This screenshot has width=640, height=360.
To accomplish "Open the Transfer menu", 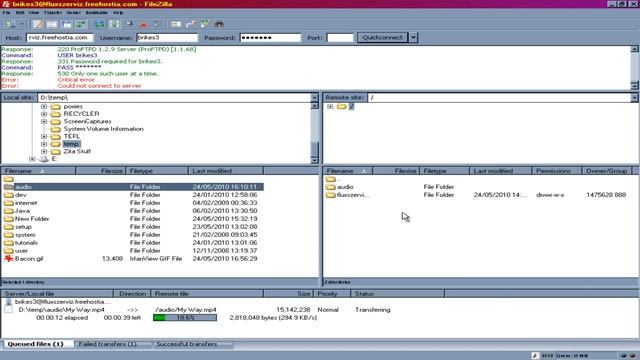I will coord(53,13).
